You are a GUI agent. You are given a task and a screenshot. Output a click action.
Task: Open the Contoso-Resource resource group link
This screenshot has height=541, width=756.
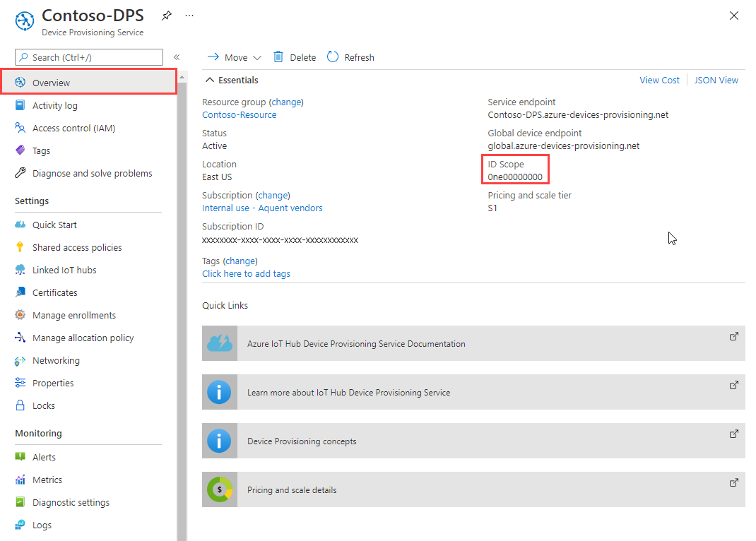tap(239, 114)
